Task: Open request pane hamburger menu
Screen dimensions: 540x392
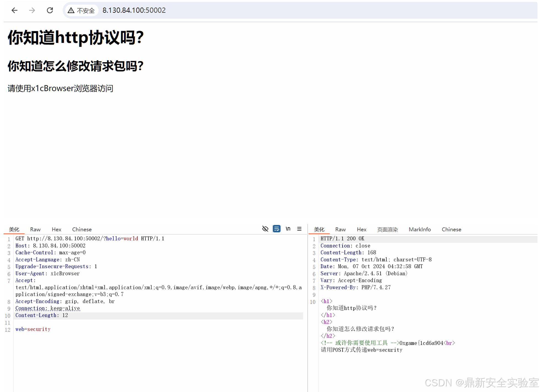Action: [x=299, y=229]
